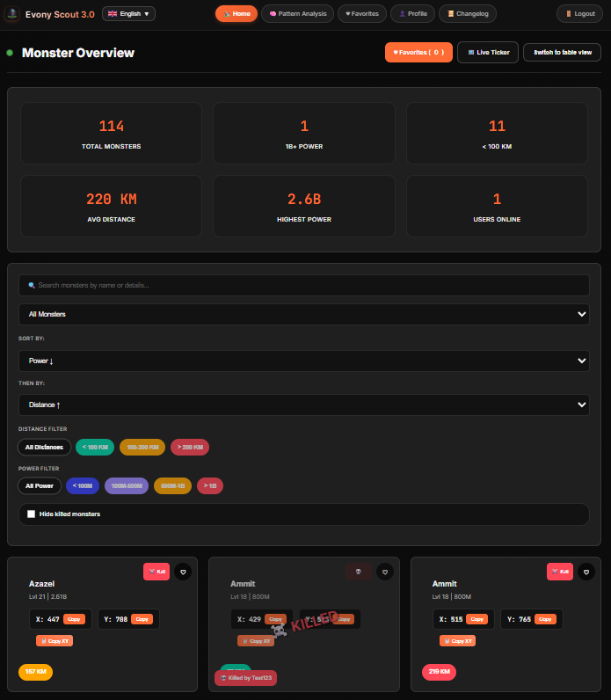This screenshot has width=611, height=700.
Task: Click the 220 KM Avg Distance card
Action: [111, 207]
